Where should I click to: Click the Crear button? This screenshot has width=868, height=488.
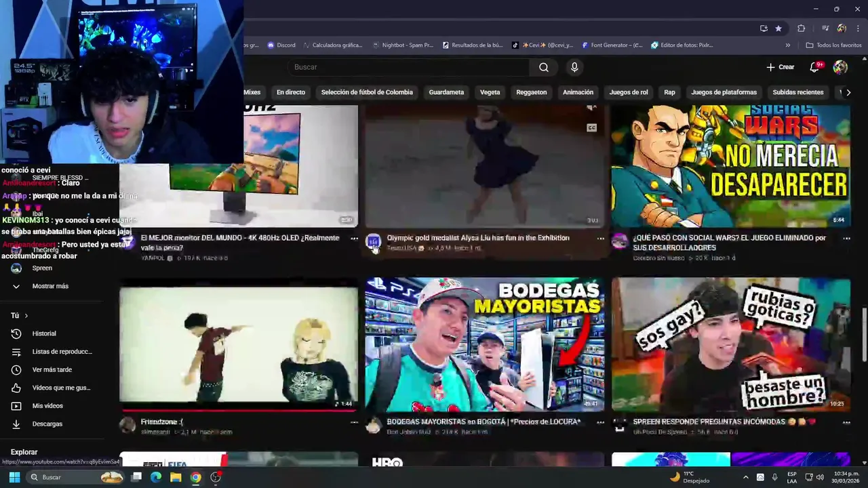pyautogui.click(x=780, y=67)
